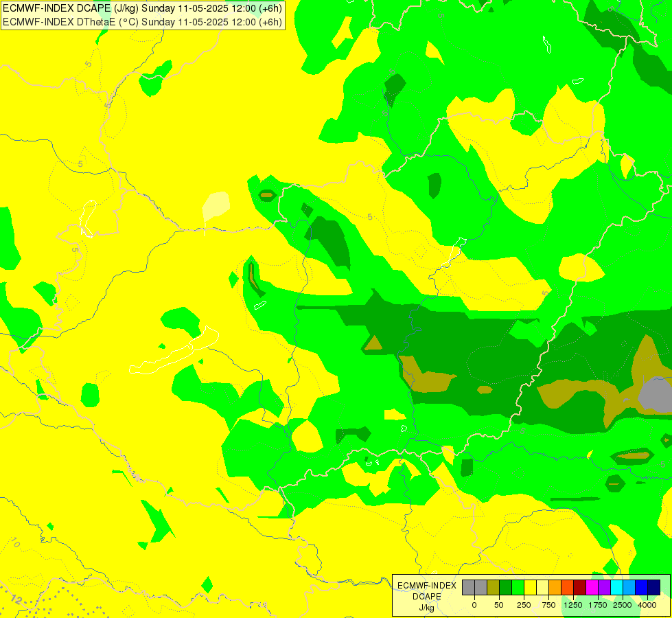Click the DThetaE title line at top
Image resolution: width=672 pixels, height=618 pixels.
coord(142,22)
